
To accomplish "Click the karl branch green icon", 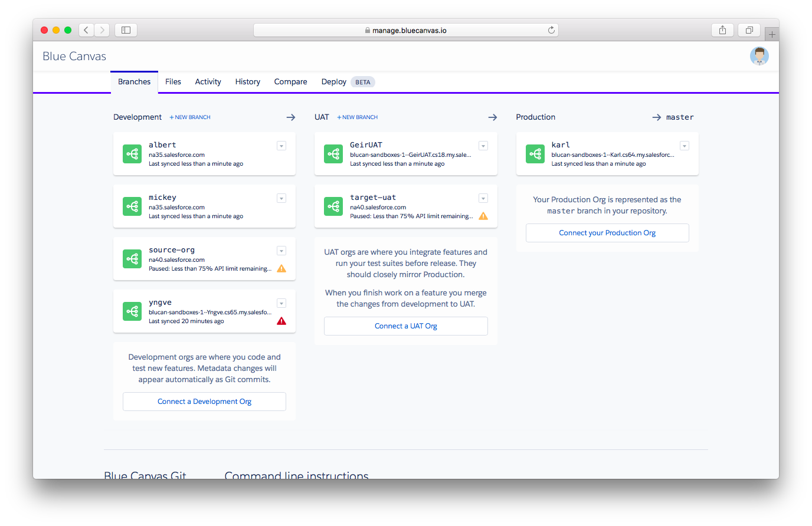I will click(535, 154).
